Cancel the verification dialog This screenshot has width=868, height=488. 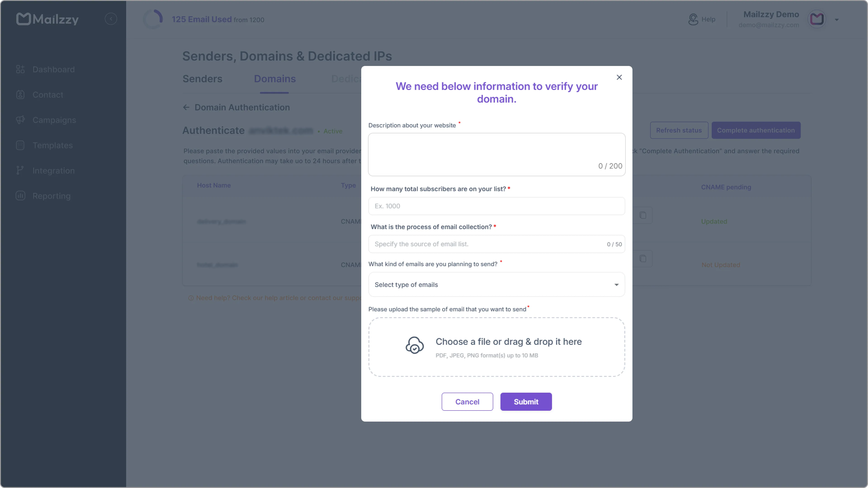click(467, 401)
